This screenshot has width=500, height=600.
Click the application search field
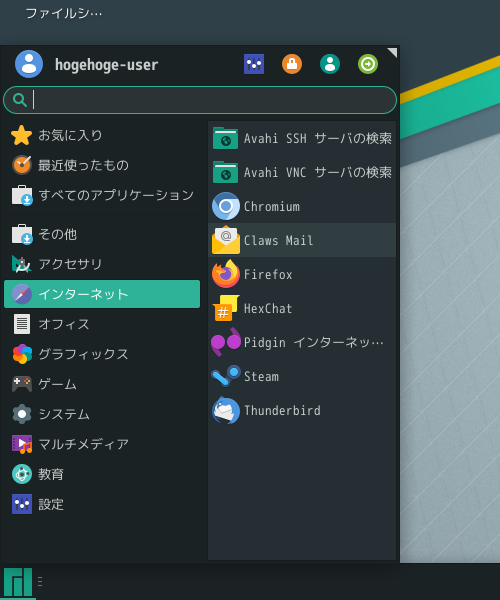pyautogui.click(x=200, y=100)
